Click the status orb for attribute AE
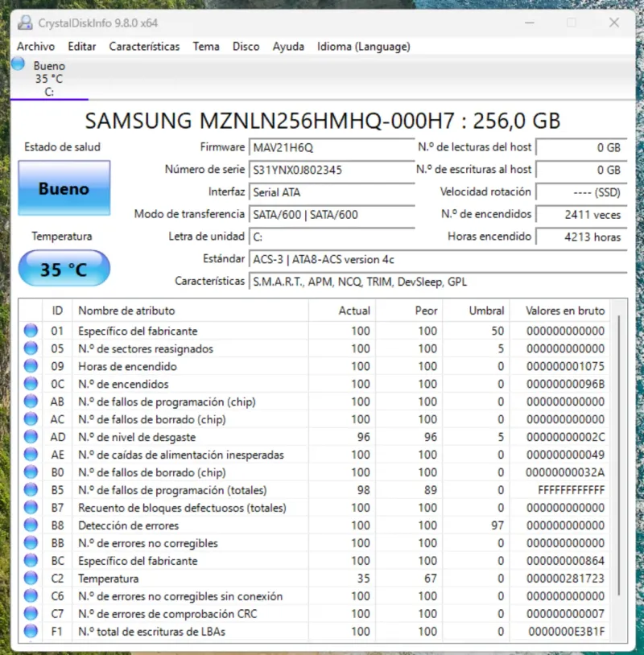This screenshot has width=644, height=655. pyautogui.click(x=31, y=454)
